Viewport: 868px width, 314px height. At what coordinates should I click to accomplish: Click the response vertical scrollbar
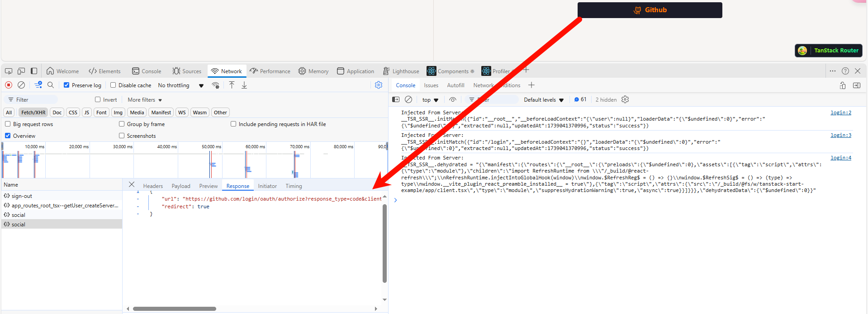385,244
